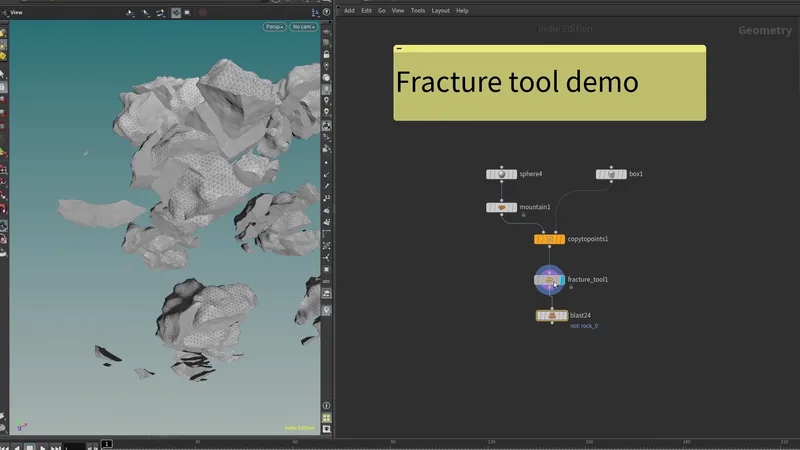Toggle the highlighted snapping mode button
This screenshot has height=450, width=800.
pyautogui.click(x=176, y=13)
